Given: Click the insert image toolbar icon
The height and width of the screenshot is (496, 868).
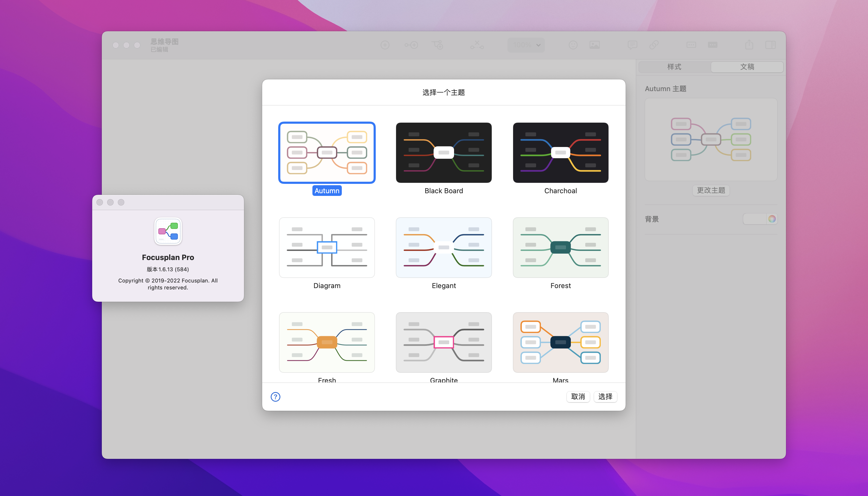Looking at the screenshot, I should [594, 45].
